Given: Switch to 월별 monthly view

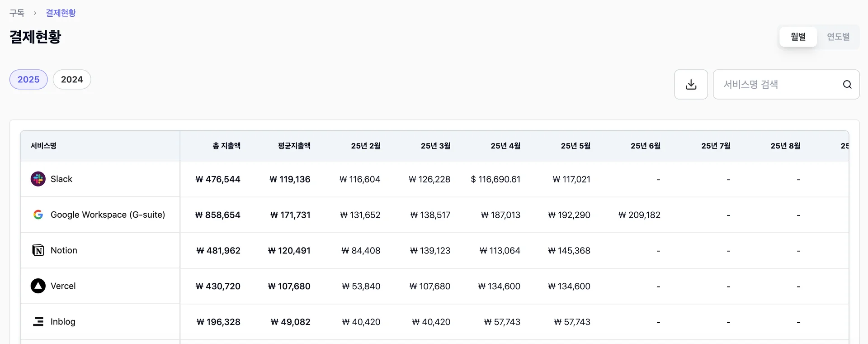Looking at the screenshot, I should point(798,37).
